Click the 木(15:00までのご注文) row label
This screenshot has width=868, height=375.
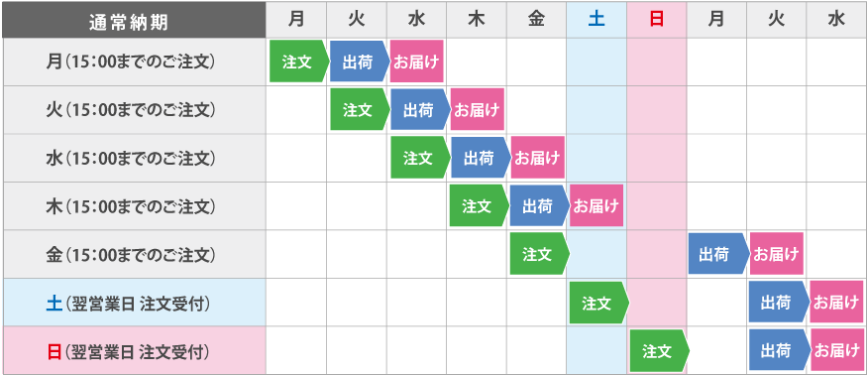tap(134, 206)
